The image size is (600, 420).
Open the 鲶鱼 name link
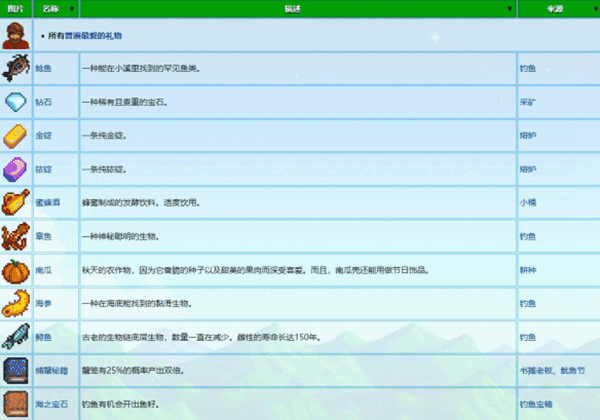click(x=43, y=68)
